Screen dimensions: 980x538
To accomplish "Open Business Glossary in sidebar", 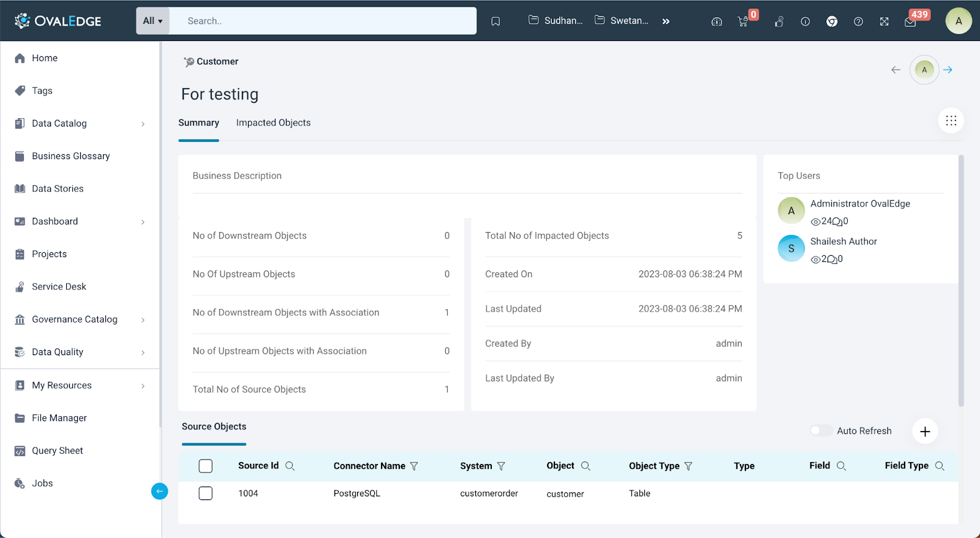I will 71,156.
